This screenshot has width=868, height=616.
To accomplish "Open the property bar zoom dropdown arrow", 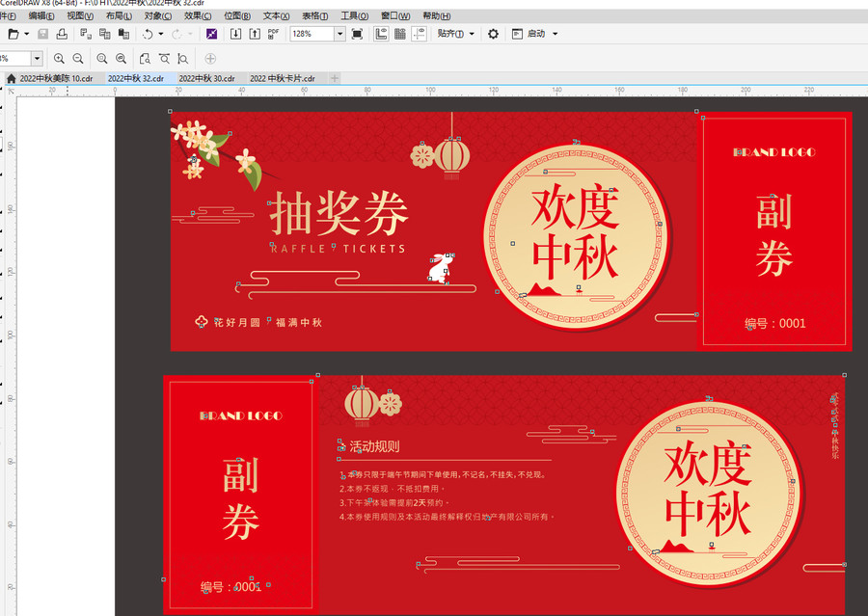I will click(37, 58).
